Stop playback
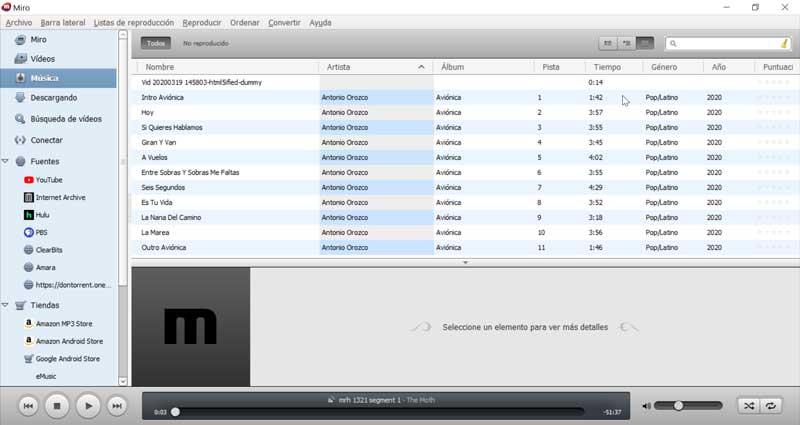The width and height of the screenshot is (800, 425). 57,406
